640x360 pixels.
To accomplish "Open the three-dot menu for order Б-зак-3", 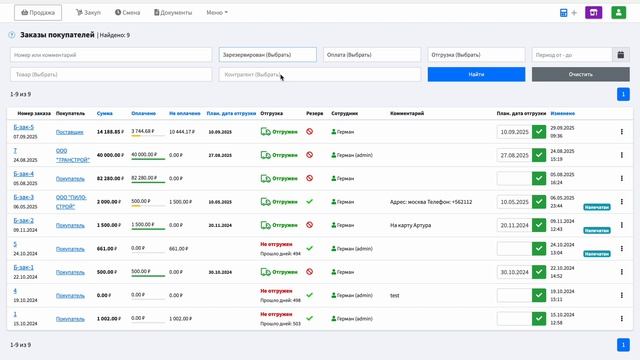I will click(x=622, y=202).
